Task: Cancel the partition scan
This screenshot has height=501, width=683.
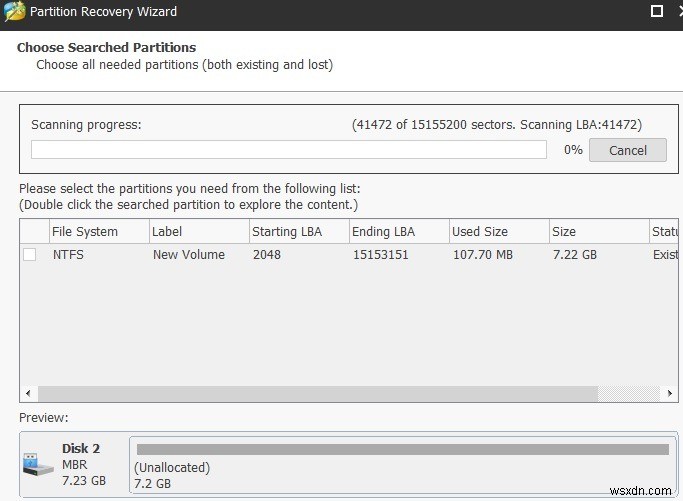Action: pos(628,150)
